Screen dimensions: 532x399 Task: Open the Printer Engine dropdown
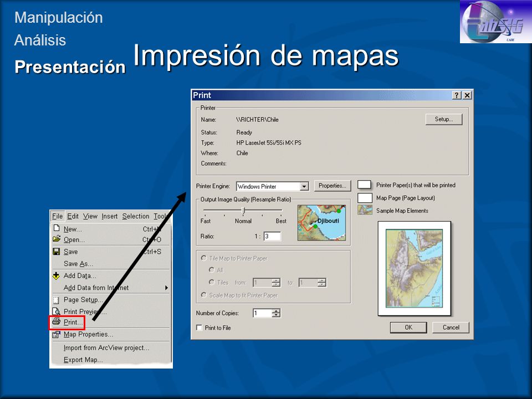pyautogui.click(x=304, y=186)
